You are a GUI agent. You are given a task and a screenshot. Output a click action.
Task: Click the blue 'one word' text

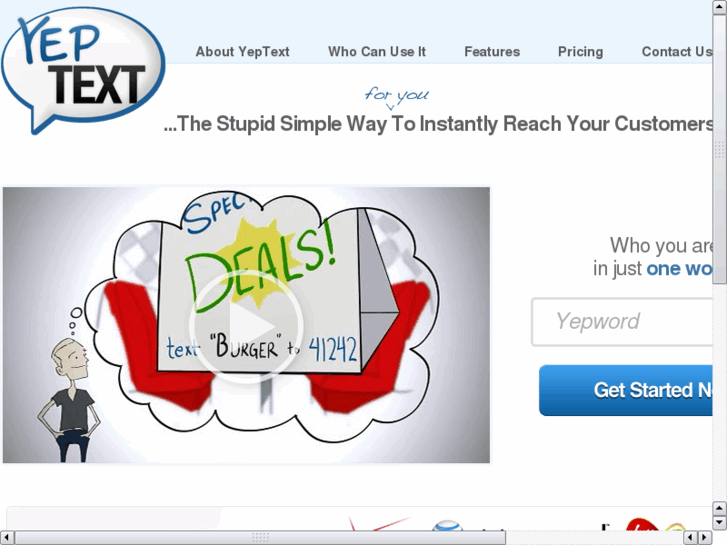click(x=679, y=269)
